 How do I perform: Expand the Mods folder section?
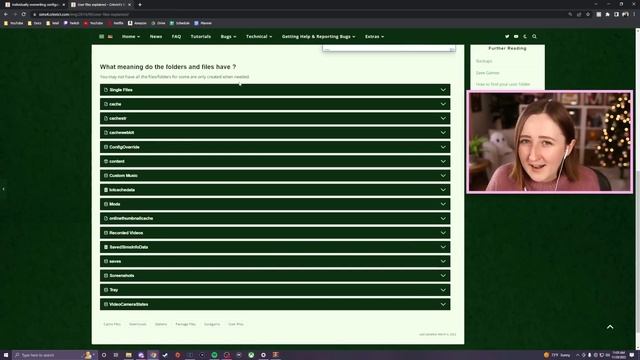coord(275,204)
